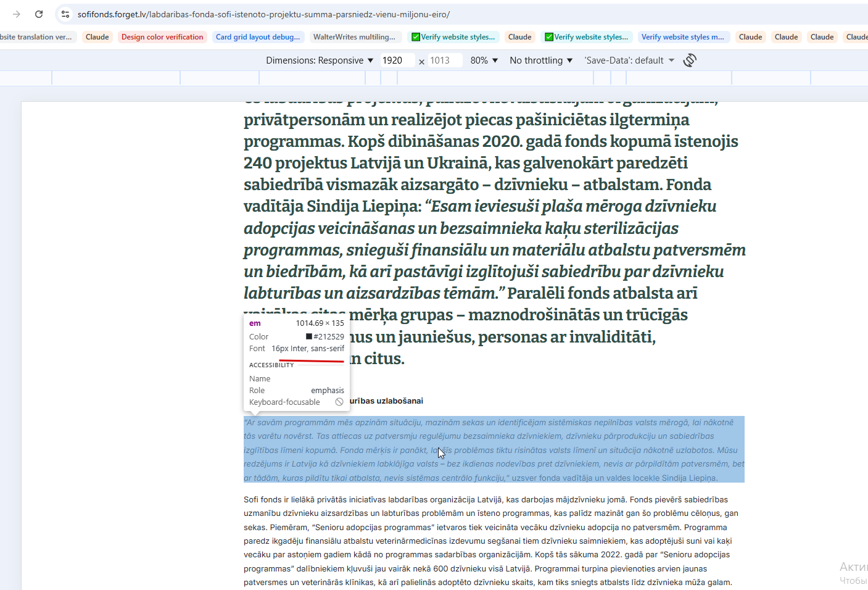Click the browser forward arrow

click(17, 14)
